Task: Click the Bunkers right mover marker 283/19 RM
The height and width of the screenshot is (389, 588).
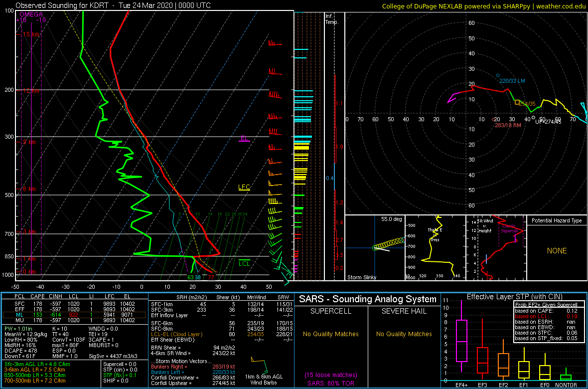Action: [493, 119]
